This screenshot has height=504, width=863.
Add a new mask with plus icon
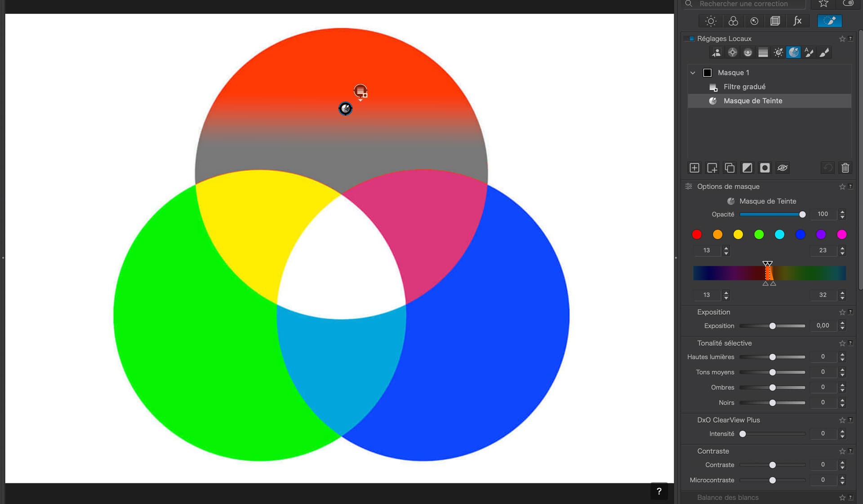(694, 168)
